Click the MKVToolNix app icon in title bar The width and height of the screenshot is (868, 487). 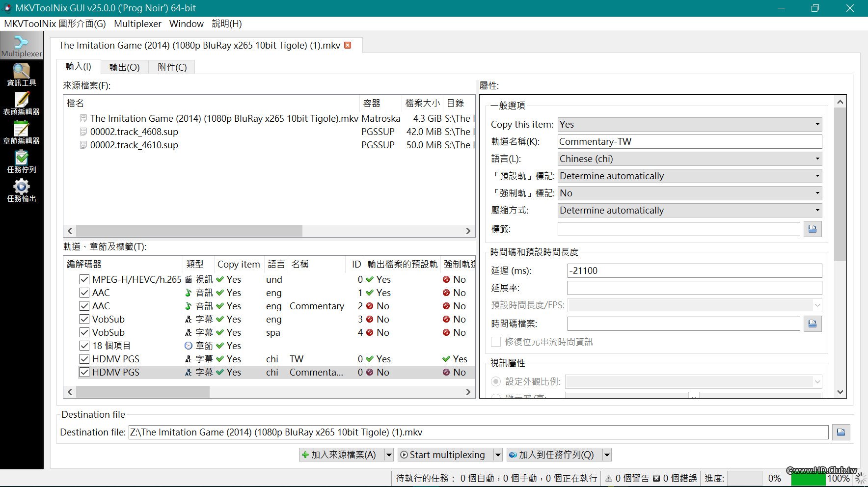(7, 8)
